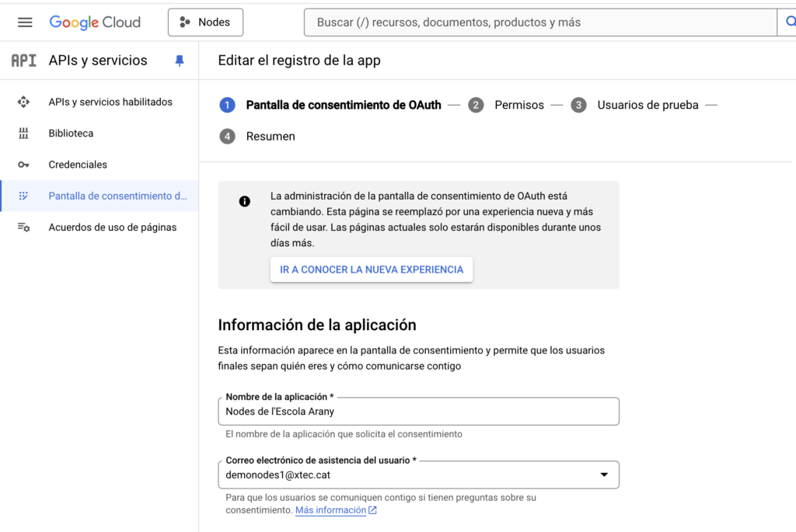Go to step 3 Usuarios de prueba
Image resolution: width=796 pixels, height=532 pixels.
tap(647, 105)
